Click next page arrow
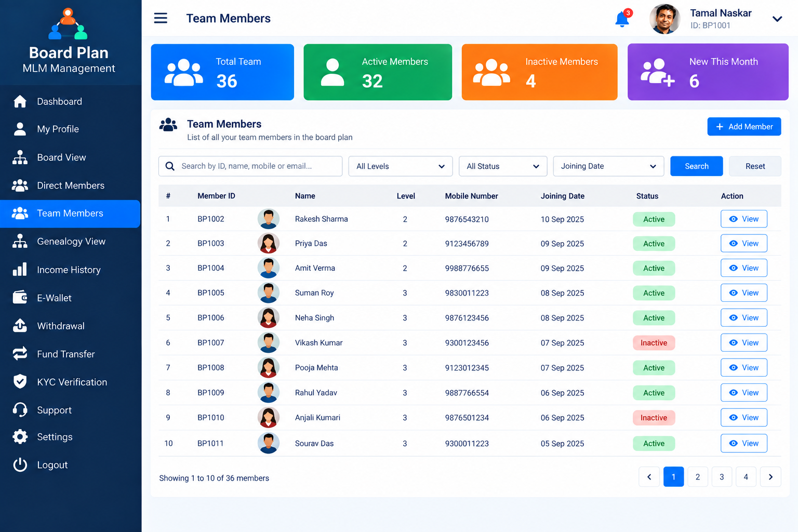This screenshot has width=798, height=532. (770, 477)
